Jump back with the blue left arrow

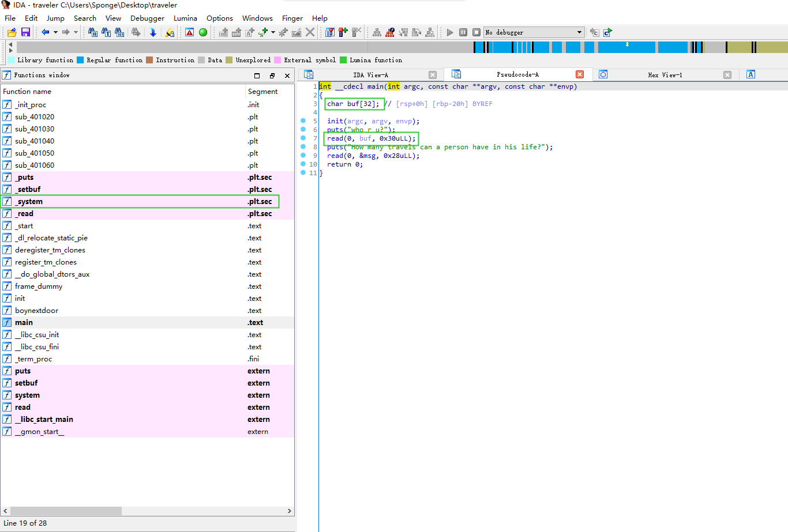point(45,32)
